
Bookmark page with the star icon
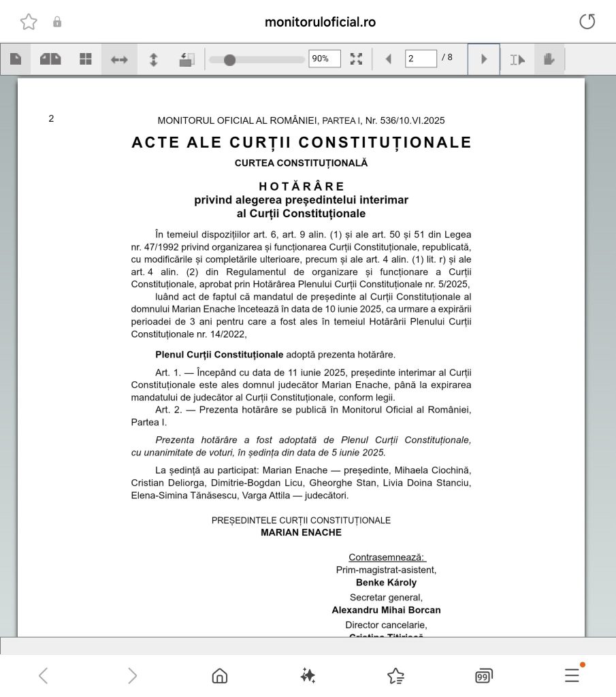[x=29, y=22]
